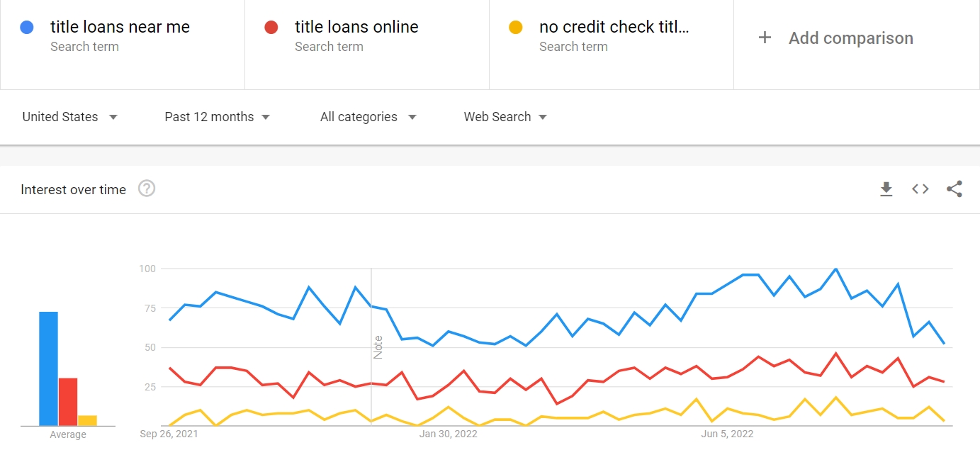Click the Note marker on the chart
Image resolution: width=980 pixels, height=467 pixels.
click(378, 347)
